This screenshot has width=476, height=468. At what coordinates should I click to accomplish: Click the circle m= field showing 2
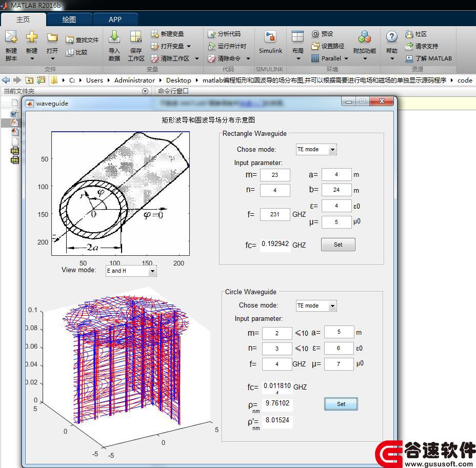click(277, 333)
